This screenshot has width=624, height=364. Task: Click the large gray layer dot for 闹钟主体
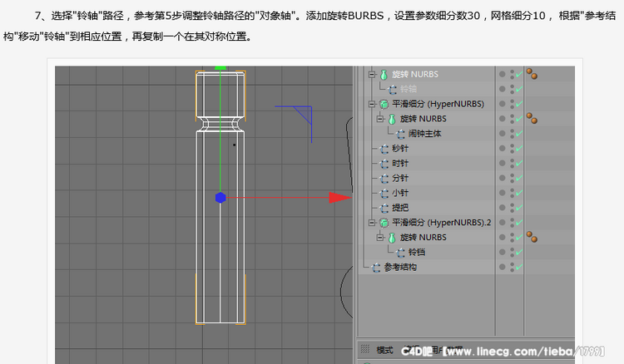coord(503,134)
